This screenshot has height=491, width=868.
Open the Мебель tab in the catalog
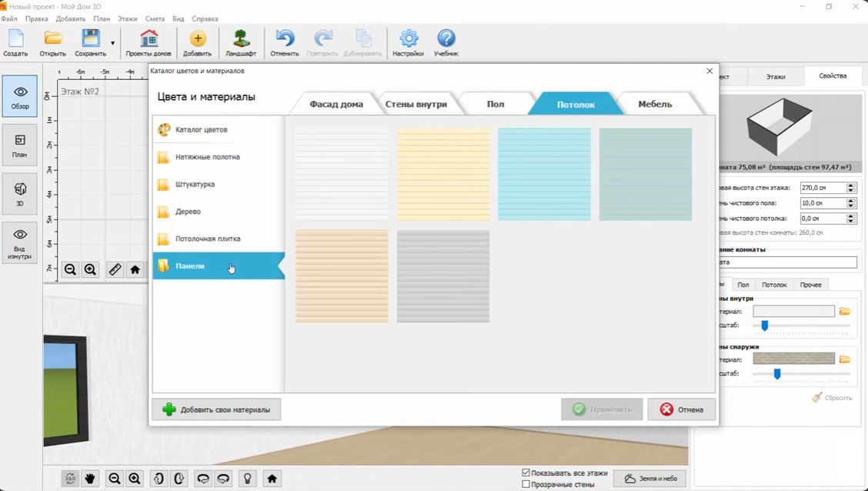655,104
